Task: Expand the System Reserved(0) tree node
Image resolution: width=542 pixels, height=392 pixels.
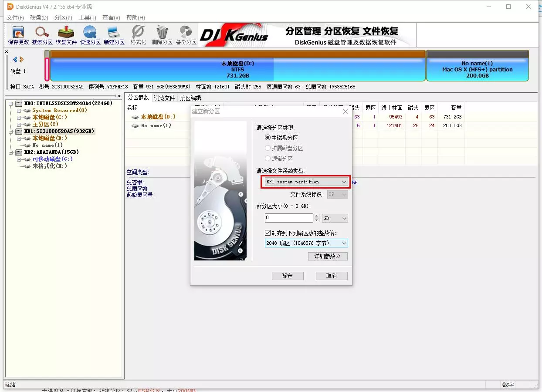Action: (x=19, y=110)
